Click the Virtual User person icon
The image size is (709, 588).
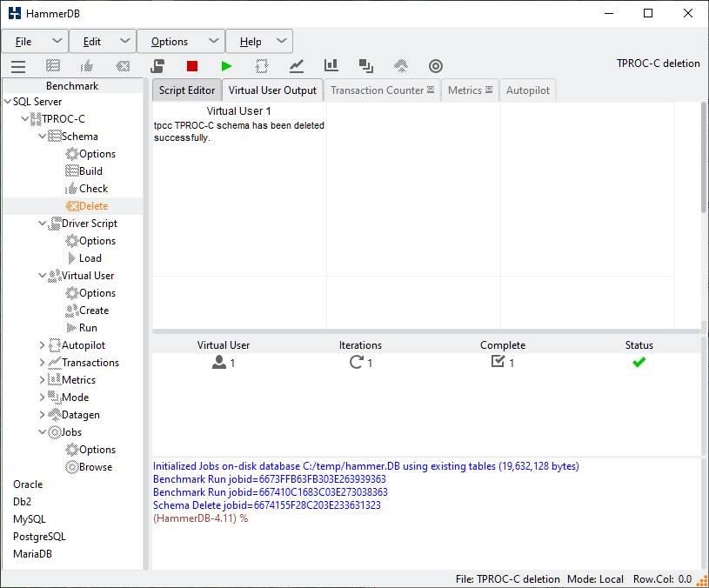point(219,362)
